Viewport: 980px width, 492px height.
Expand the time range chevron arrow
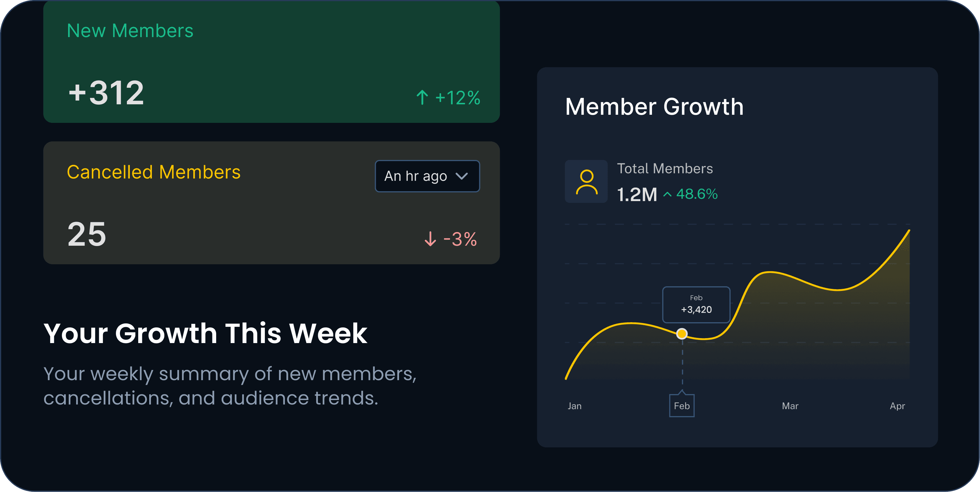462,176
